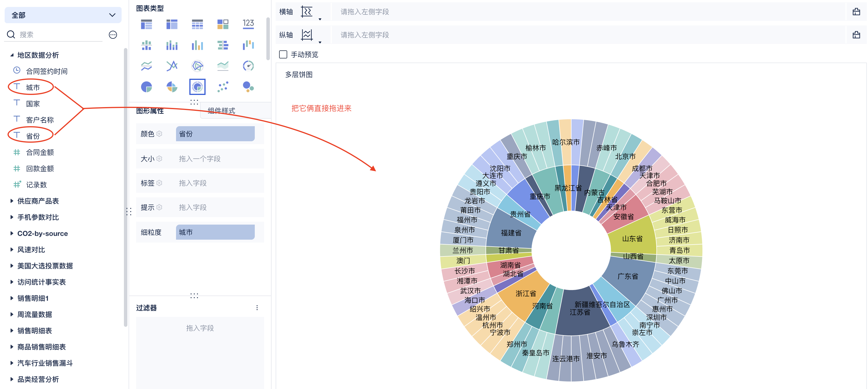The height and width of the screenshot is (389, 868).
Task: Enable the 手动预览 checkbox
Action: click(x=283, y=55)
